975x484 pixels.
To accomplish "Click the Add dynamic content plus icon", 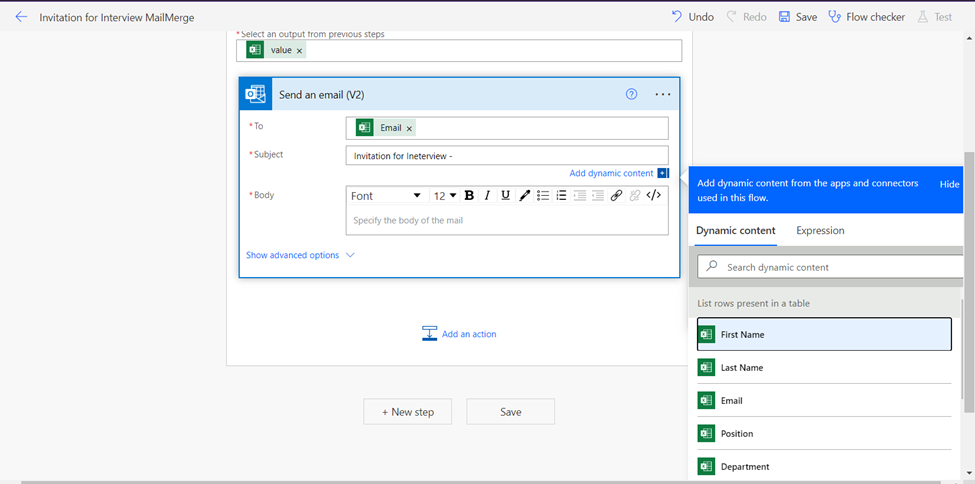I will click(x=663, y=174).
